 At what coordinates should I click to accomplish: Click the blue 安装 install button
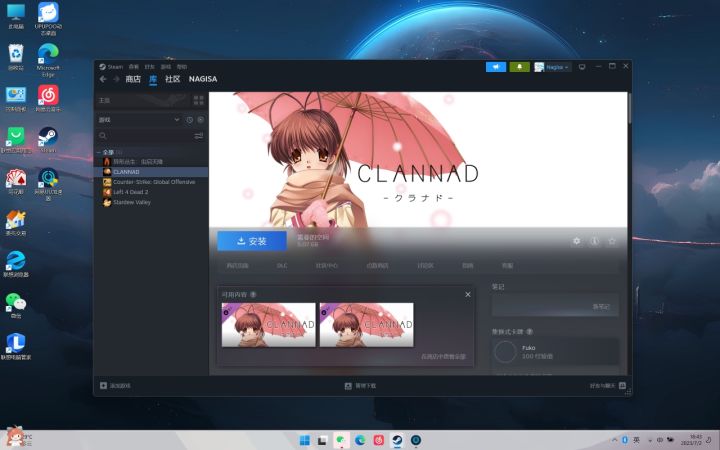pos(252,241)
